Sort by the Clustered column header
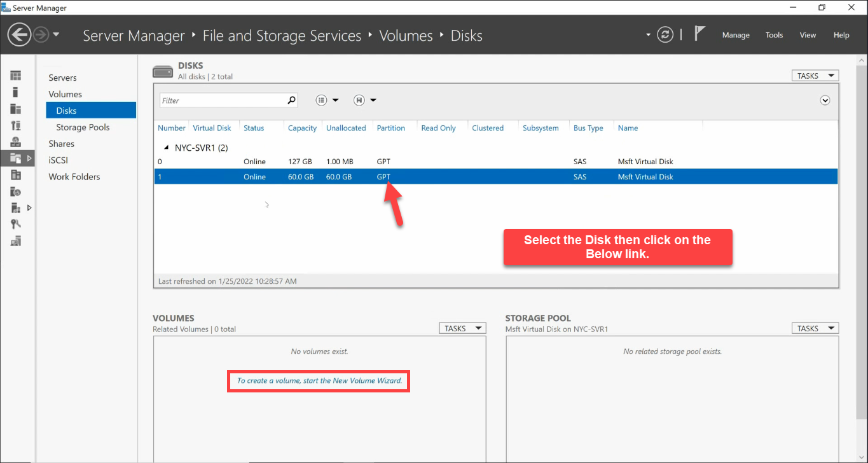Viewport: 868px width, 463px height. click(488, 128)
